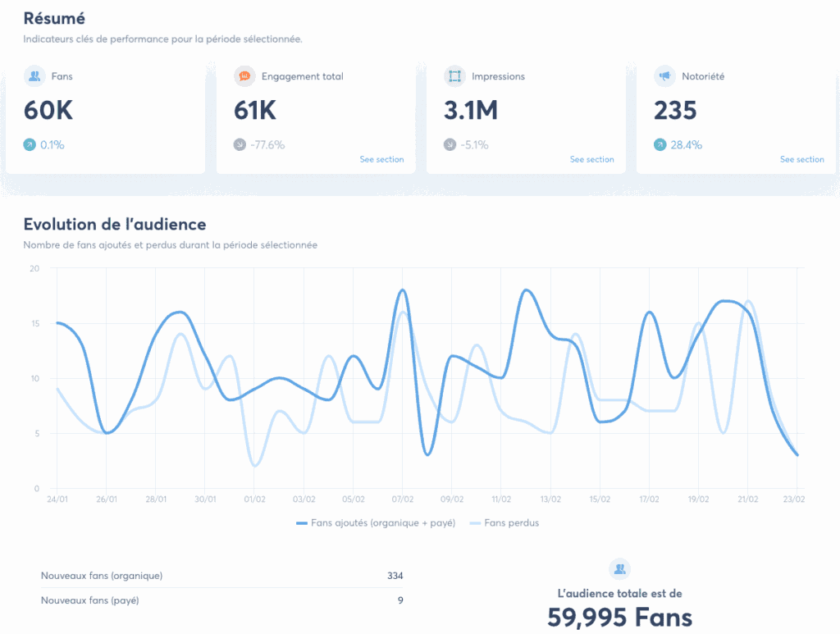
Task: Click the 21/02 date label on chart axis
Action: click(747, 499)
